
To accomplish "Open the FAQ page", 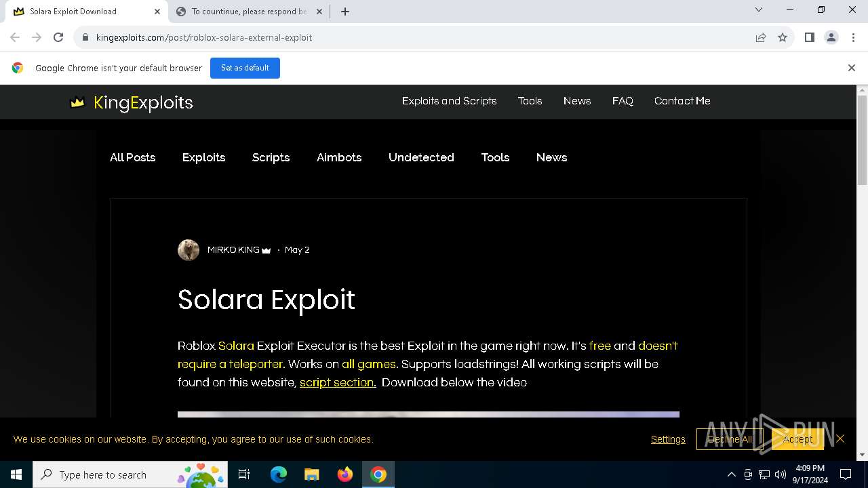I will click(x=623, y=101).
